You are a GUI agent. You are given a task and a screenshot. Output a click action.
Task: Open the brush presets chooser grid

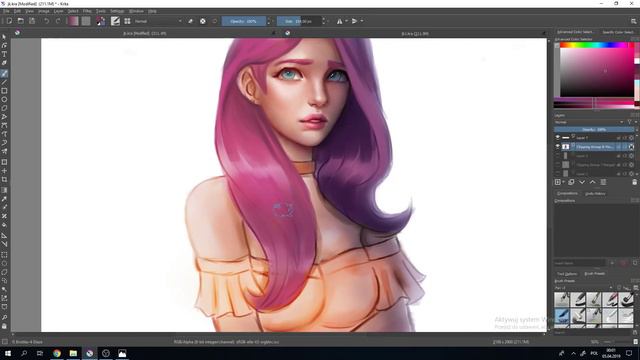pyautogui.click(x=127, y=21)
